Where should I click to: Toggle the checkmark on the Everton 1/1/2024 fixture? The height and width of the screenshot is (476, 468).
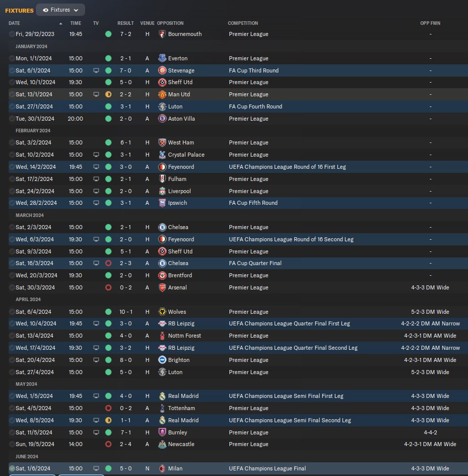[12, 58]
